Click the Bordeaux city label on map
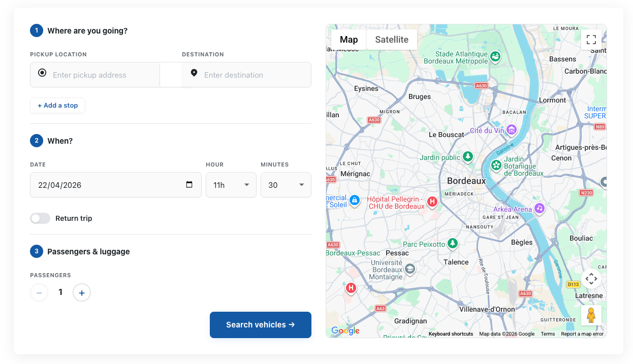Viewport: 633px width, 364px height. click(x=466, y=181)
